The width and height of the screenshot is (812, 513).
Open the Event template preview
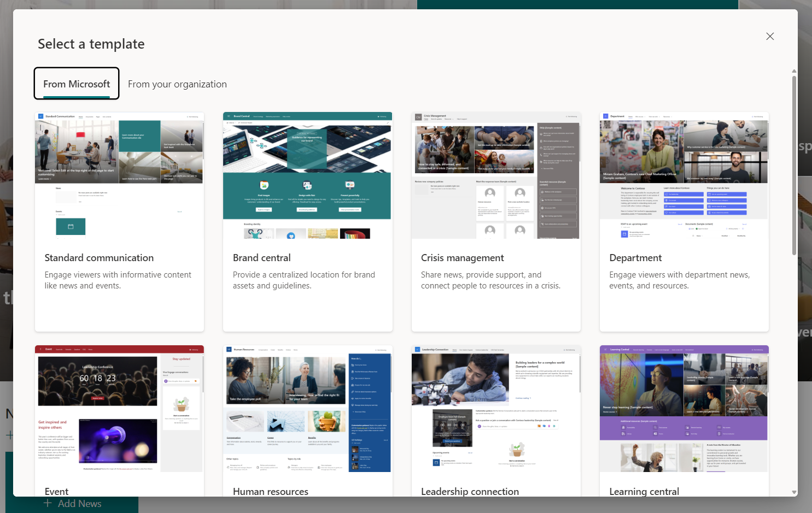pos(119,409)
